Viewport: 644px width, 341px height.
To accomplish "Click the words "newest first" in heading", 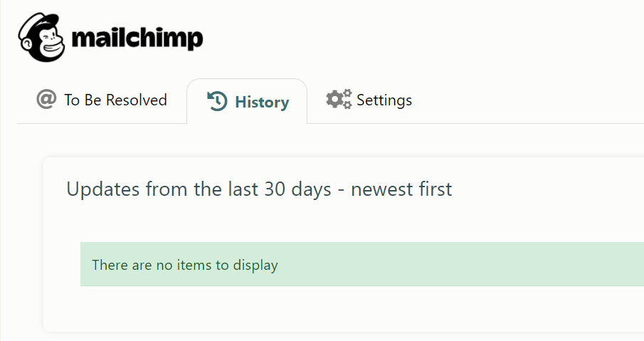I will tap(401, 189).
